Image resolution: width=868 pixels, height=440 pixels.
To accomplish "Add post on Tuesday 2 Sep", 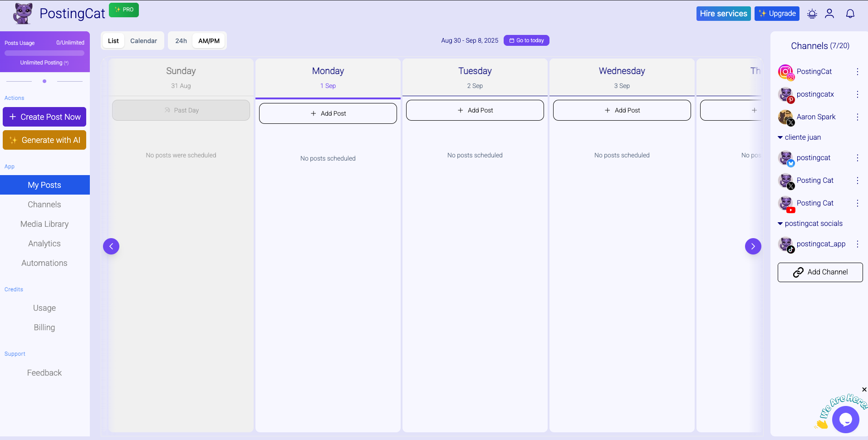I will 475,110.
